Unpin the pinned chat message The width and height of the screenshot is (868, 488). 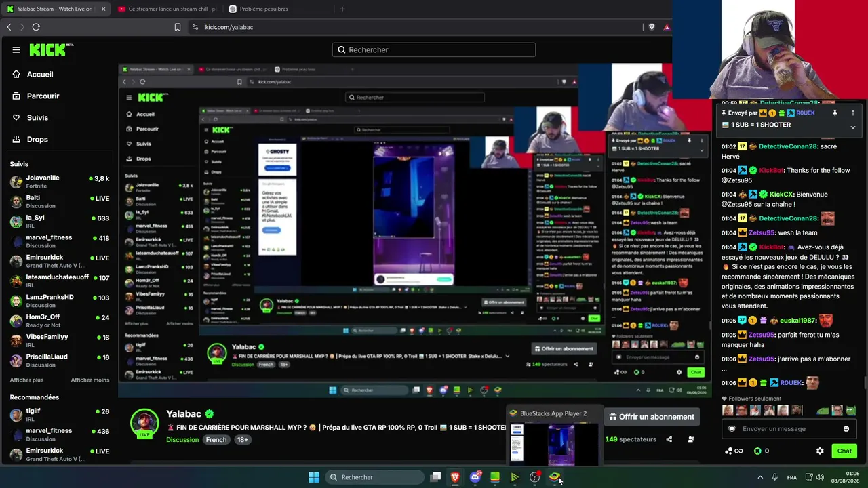coord(835,113)
